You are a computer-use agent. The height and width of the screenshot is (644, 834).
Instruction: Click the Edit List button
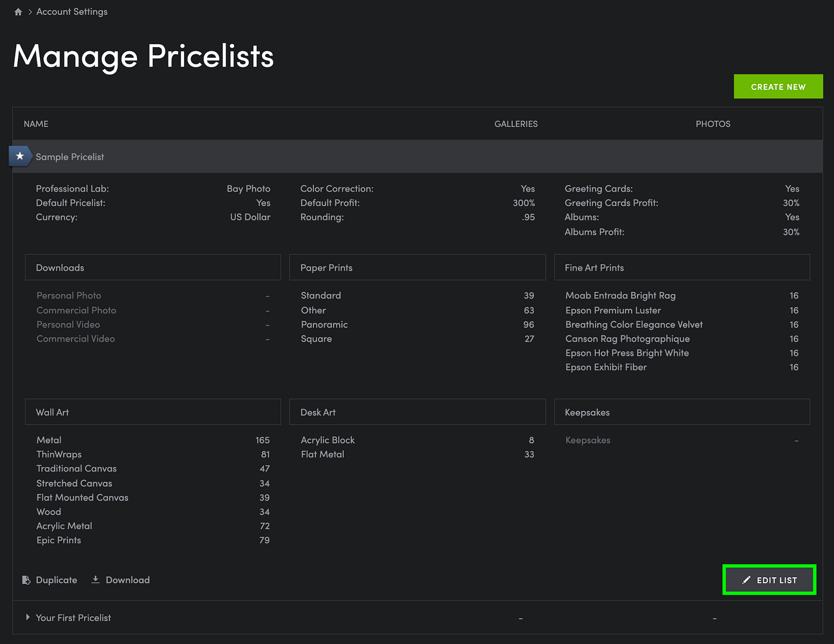pos(769,580)
